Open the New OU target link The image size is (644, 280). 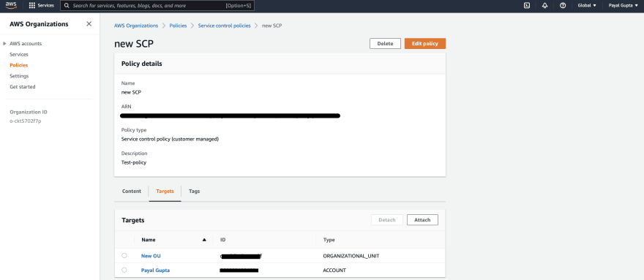pyautogui.click(x=151, y=256)
